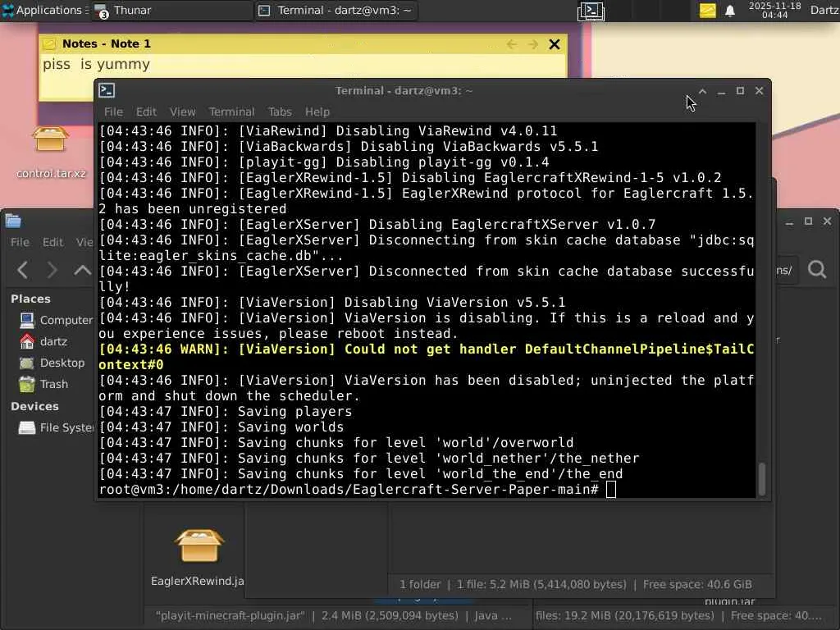Select the Terminal - dartz@vm3 taskbar button
The image size is (840, 630).
[x=336, y=10]
